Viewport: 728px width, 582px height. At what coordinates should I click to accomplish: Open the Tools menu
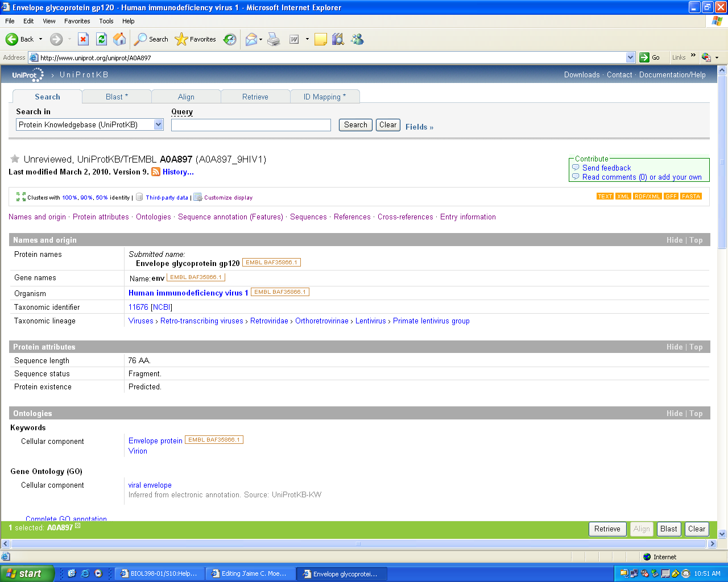point(106,21)
